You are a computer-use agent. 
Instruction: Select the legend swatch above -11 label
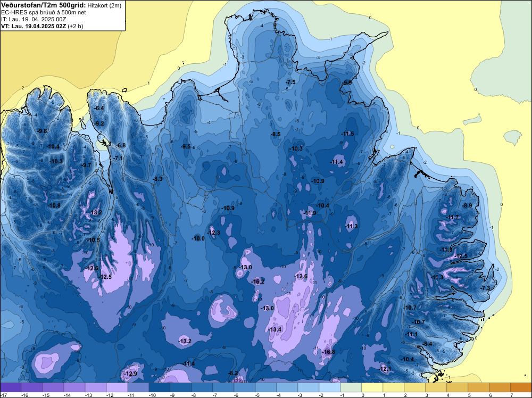138,387
